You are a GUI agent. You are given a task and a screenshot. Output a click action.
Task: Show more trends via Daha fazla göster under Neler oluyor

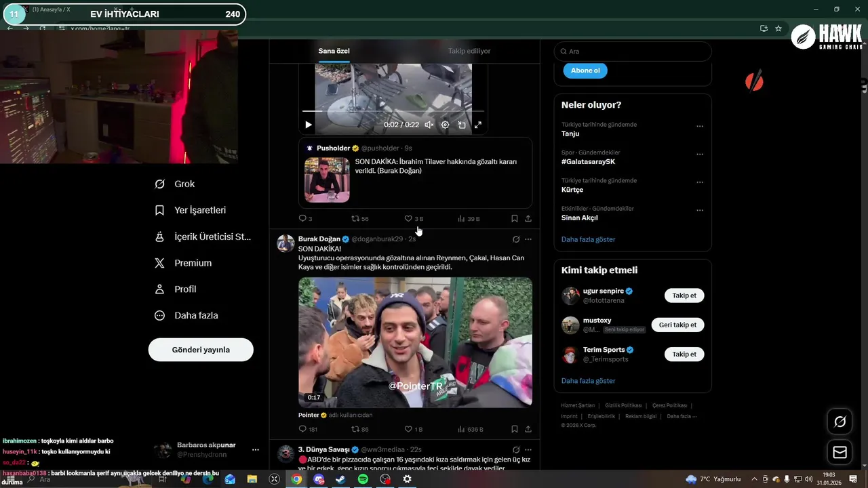coord(588,239)
